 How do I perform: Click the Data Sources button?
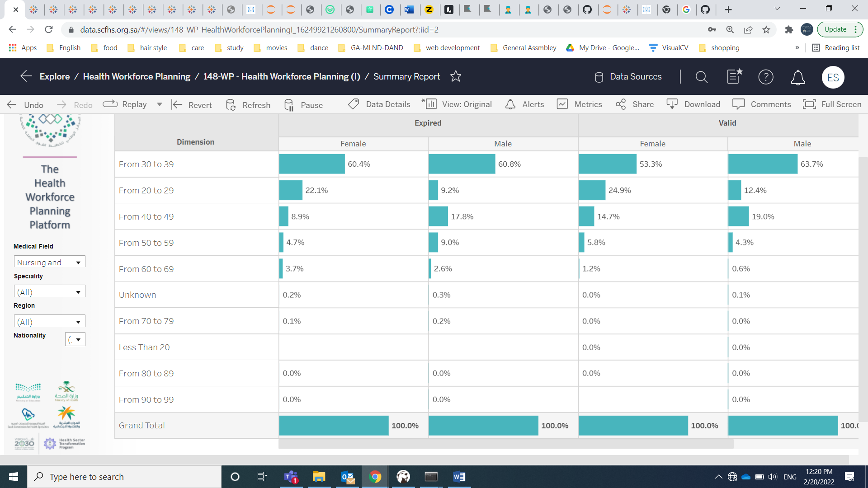[628, 77]
